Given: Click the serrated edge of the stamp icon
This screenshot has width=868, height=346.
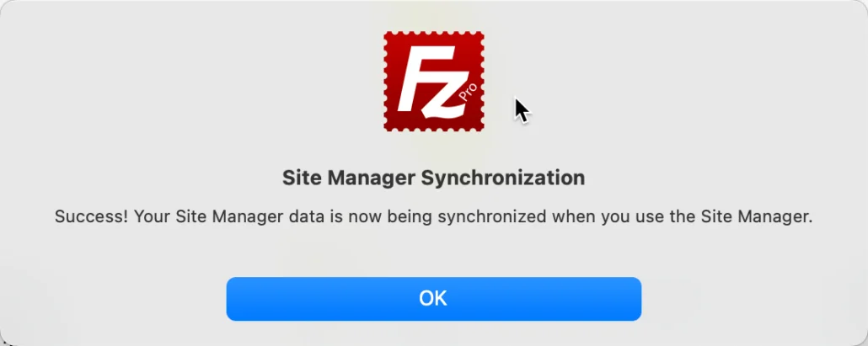Looking at the screenshot, I should pyautogui.click(x=434, y=34).
